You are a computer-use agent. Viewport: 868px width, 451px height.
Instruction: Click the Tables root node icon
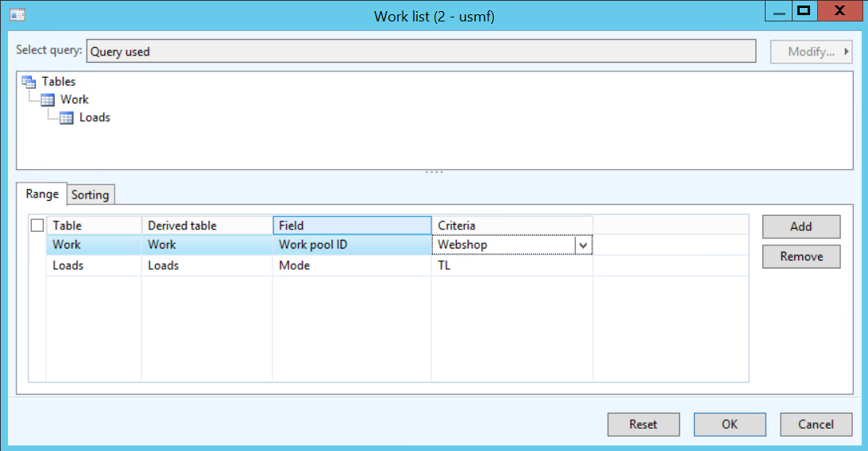point(29,82)
